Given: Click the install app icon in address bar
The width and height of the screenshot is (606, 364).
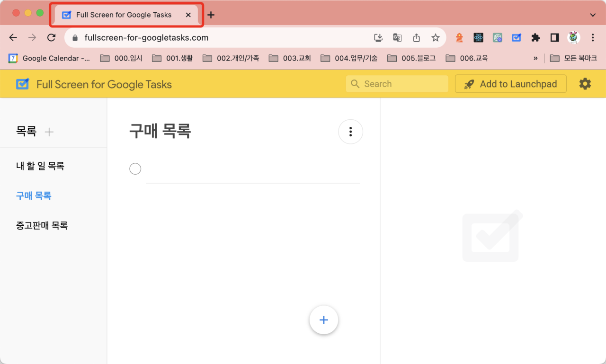Looking at the screenshot, I should [x=378, y=38].
